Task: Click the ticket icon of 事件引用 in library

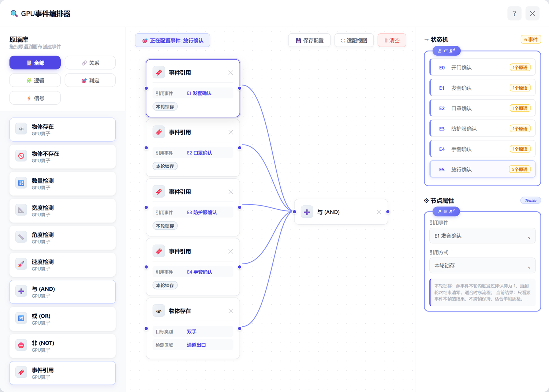Action: tap(21, 373)
